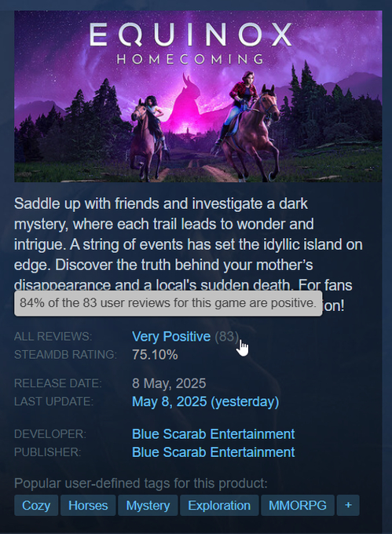Click the 8 May, 2025 release date
Viewport: 392px width, 534px height.
(x=169, y=383)
